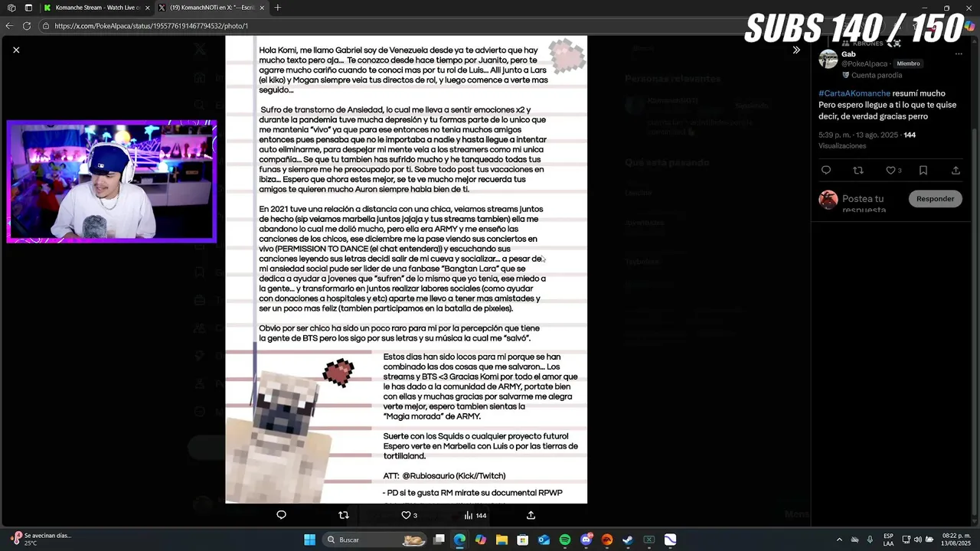
Task: Click the browser back arrow
Action: click(9, 25)
